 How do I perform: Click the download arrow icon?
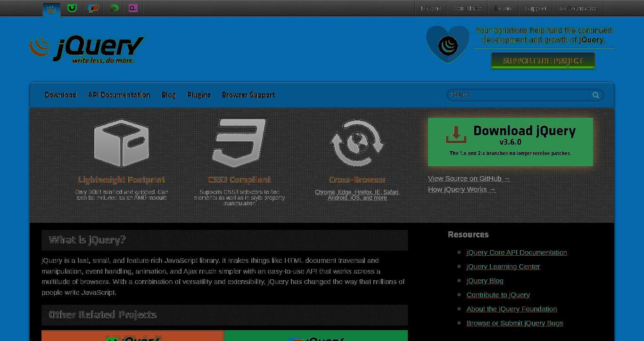[456, 135]
